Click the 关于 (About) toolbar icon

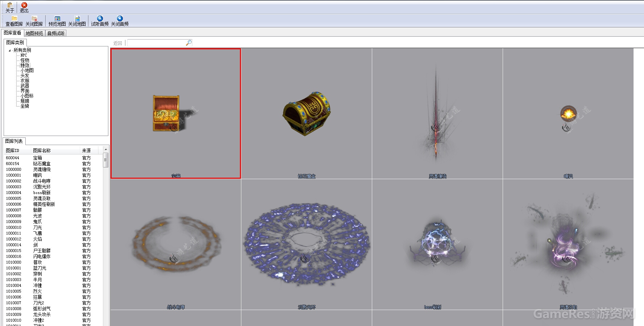coord(10,5)
